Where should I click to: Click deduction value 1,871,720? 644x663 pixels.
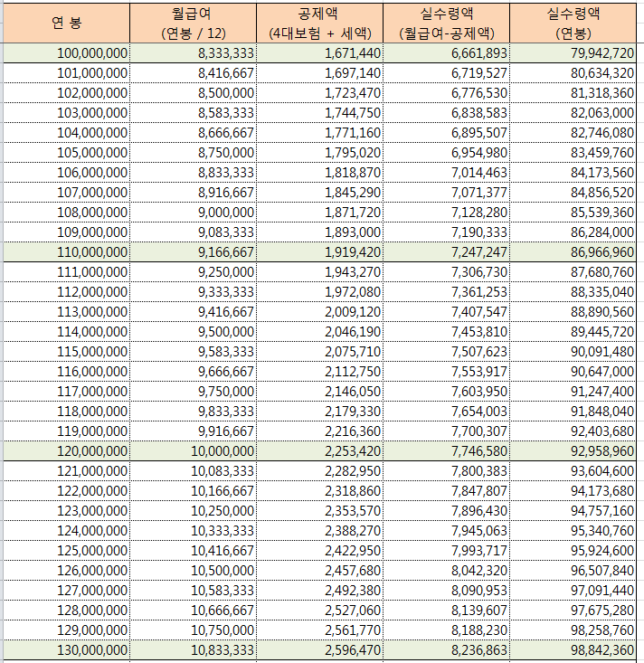[x=319, y=213]
